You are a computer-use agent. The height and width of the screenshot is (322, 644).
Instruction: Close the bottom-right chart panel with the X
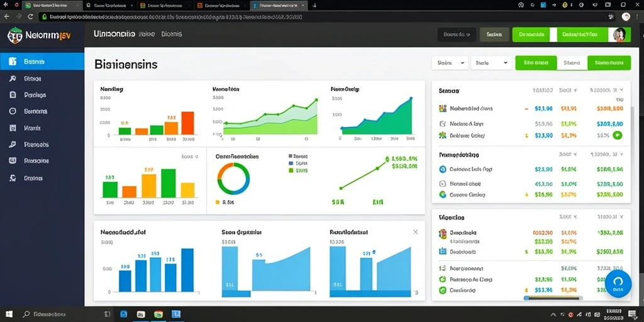[x=415, y=232]
